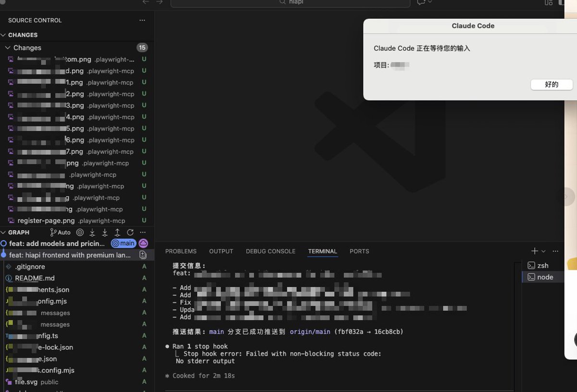This screenshot has width=577, height=392.
Task: Switch to the OUTPUT tab
Action: click(x=221, y=251)
